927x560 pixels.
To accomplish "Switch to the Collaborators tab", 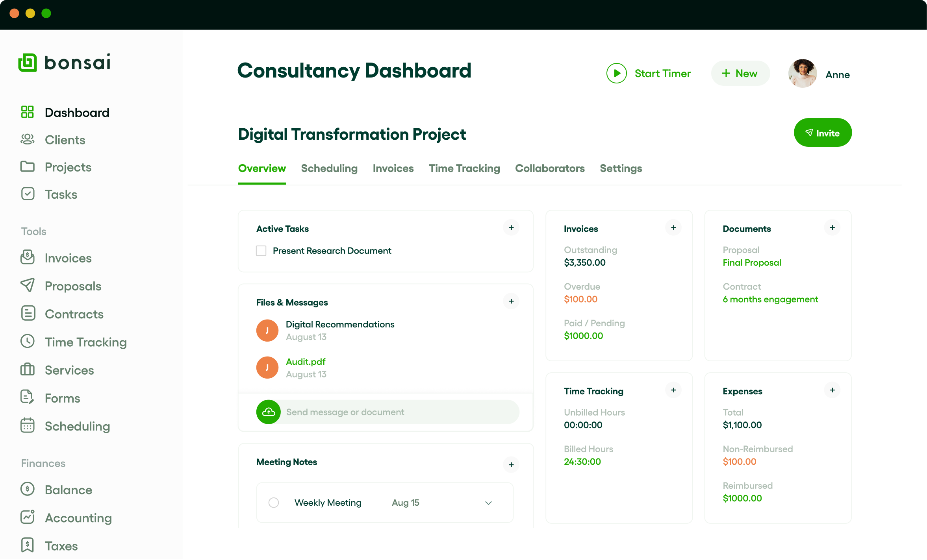I will [550, 168].
